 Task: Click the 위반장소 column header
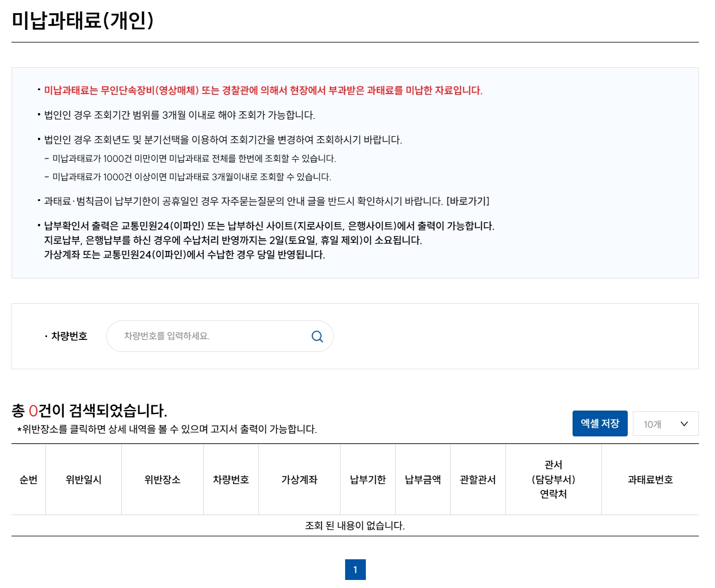pyautogui.click(x=162, y=479)
